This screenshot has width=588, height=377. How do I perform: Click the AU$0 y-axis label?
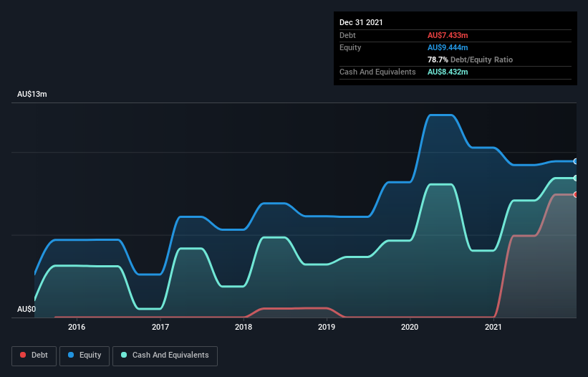pos(26,309)
